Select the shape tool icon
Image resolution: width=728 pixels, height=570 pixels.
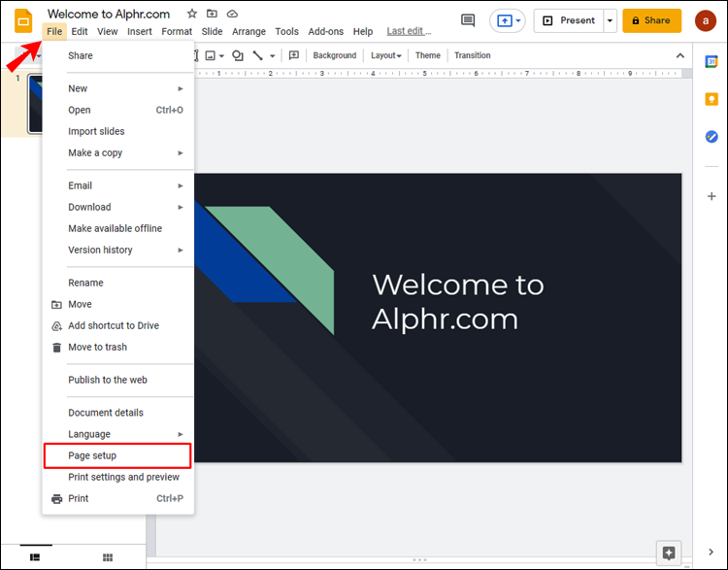click(x=238, y=55)
